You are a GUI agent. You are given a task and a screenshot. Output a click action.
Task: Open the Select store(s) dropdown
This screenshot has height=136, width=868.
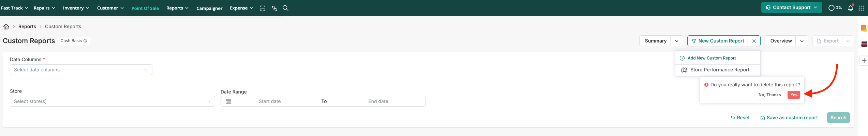(x=112, y=101)
